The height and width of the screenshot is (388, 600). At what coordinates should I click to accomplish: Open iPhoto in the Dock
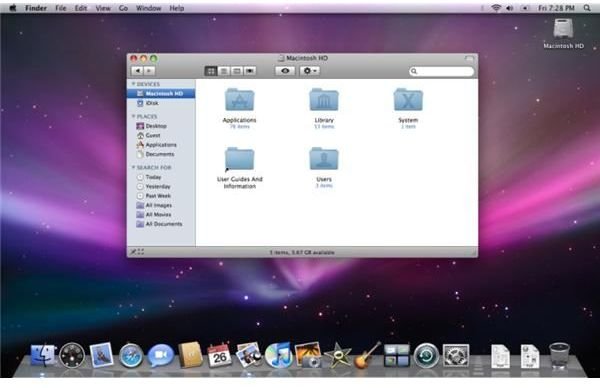click(308, 355)
